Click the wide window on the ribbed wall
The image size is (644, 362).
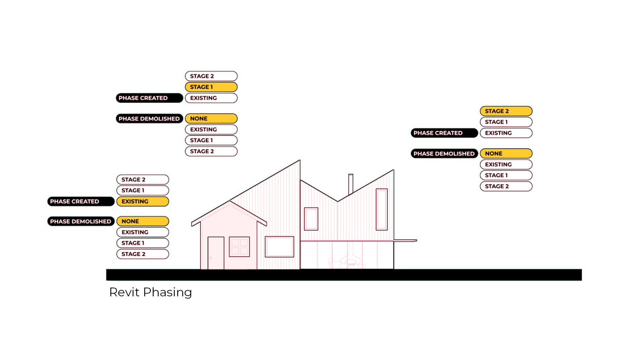pos(279,247)
